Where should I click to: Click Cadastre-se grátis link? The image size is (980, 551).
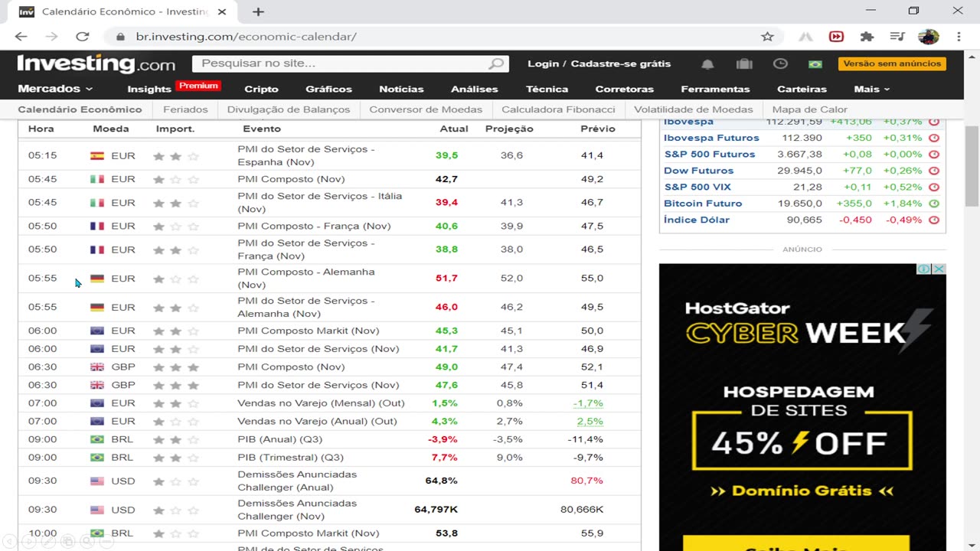[621, 64]
